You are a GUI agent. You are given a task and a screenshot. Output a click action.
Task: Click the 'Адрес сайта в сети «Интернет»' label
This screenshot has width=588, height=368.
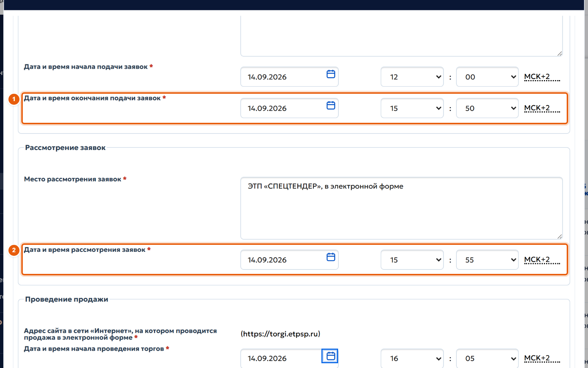[x=120, y=334]
